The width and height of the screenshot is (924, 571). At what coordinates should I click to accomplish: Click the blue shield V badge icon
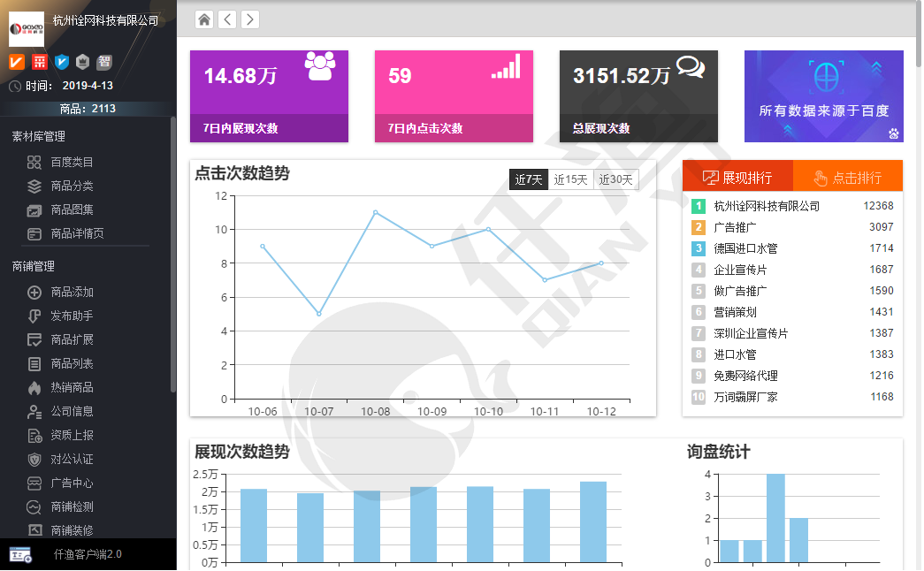click(x=61, y=61)
